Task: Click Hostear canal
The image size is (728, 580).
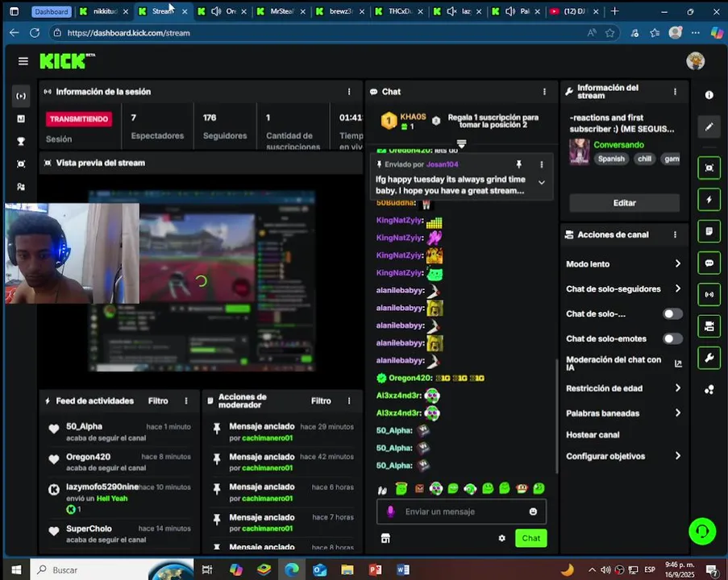Action: coord(593,435)
